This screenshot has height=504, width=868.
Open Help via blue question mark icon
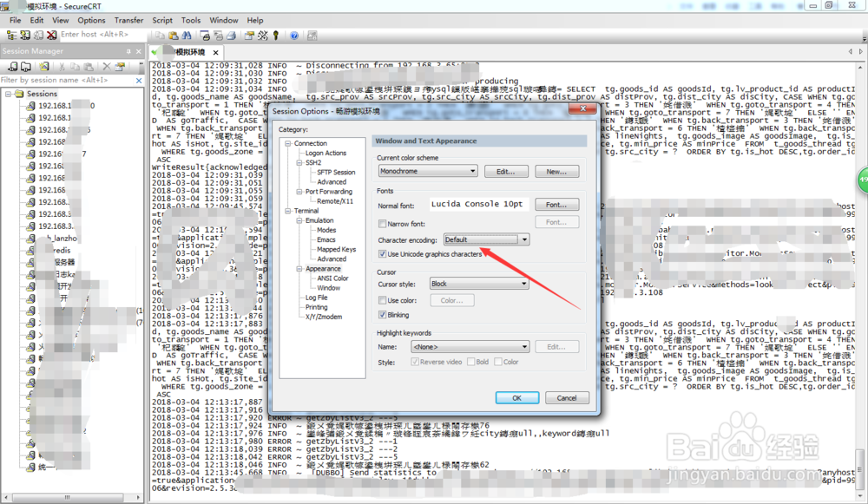coord(294,36)
